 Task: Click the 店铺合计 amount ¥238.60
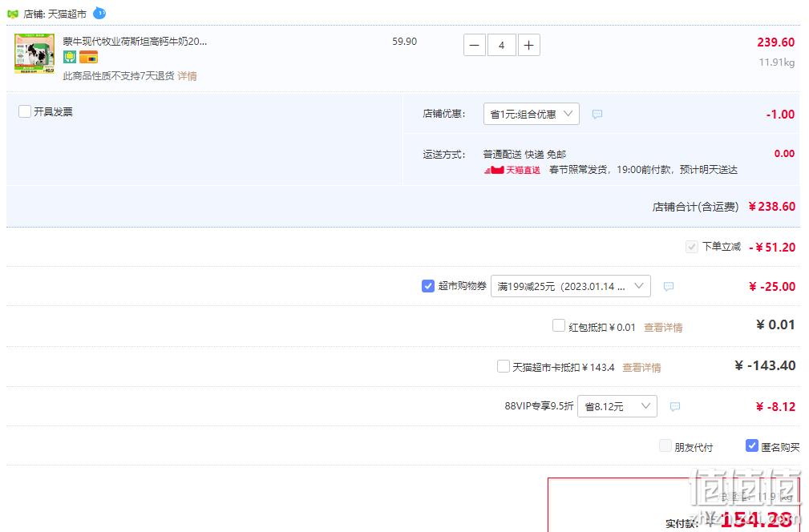(x=772, y=207)
